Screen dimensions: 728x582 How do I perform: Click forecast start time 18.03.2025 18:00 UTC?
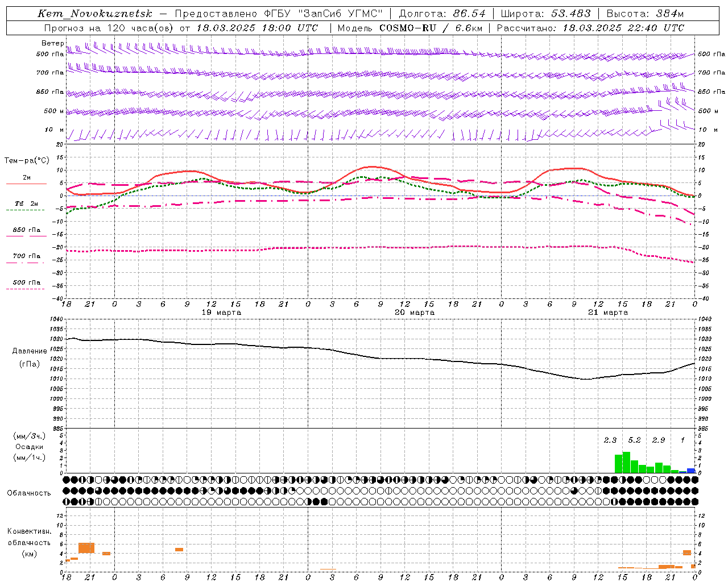pyautogui.click(x=258, y=28)
